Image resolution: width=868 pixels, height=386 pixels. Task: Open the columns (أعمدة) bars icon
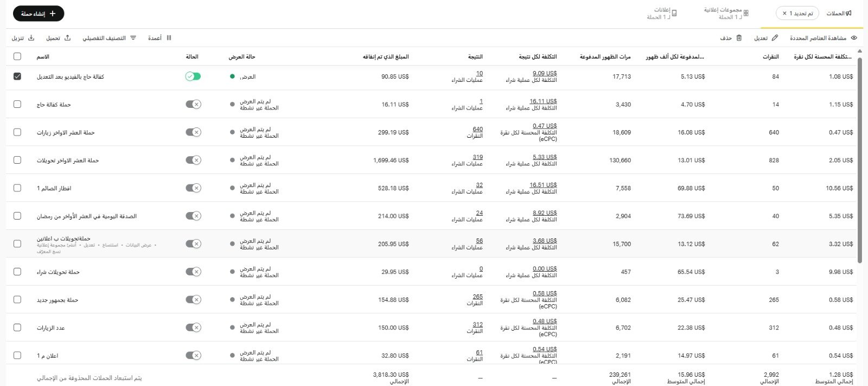point(169,38)
